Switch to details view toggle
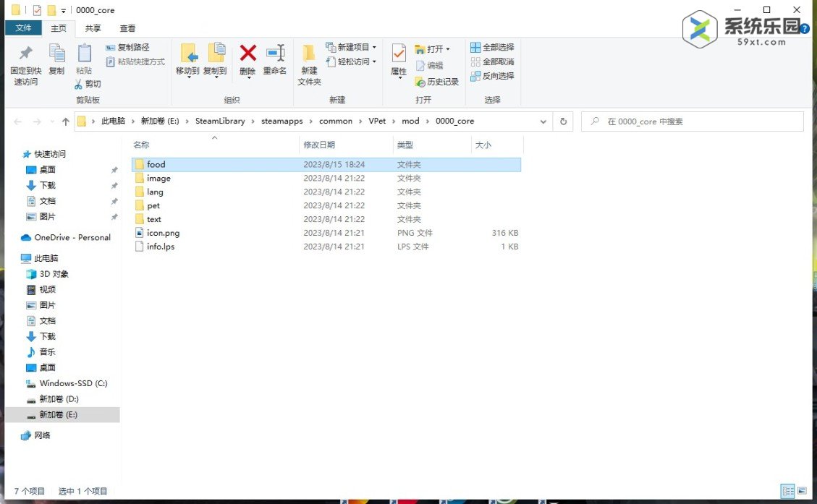 pos(787,490)
